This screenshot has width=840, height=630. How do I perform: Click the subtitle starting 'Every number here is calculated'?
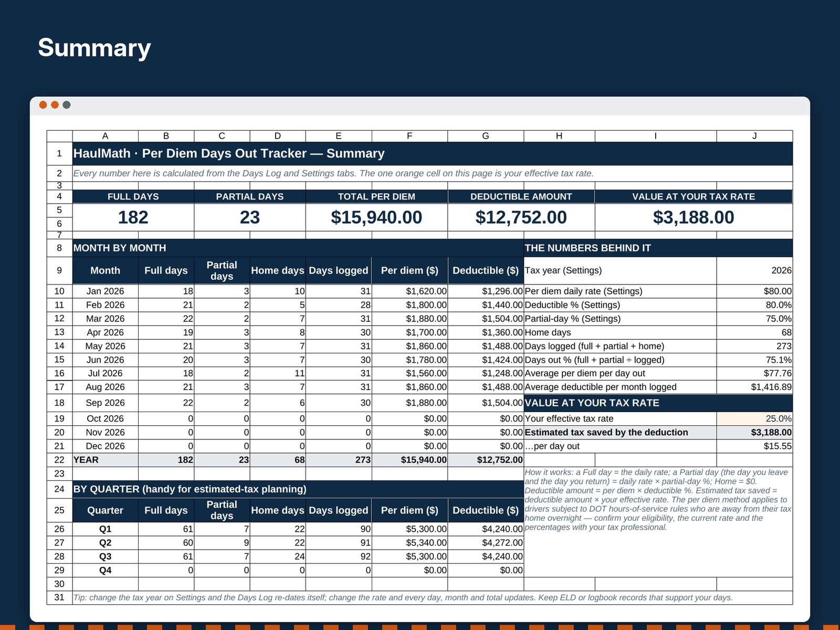333,173
